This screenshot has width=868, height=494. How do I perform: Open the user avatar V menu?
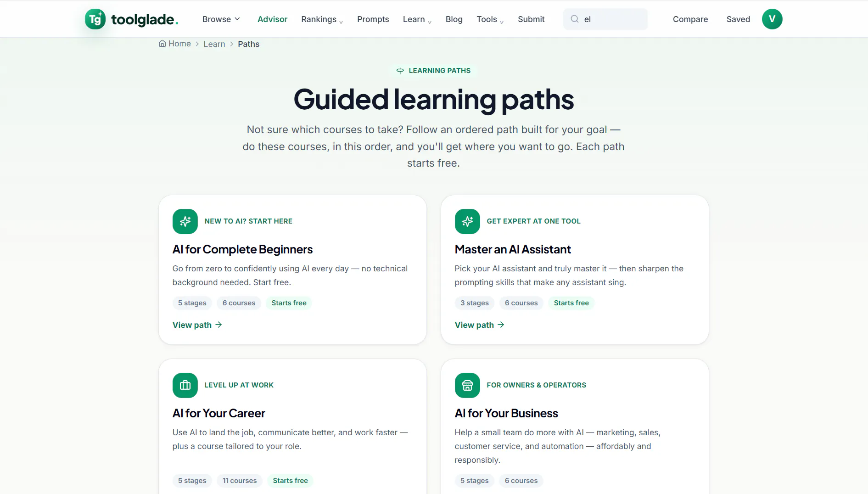tap(772, 19)
